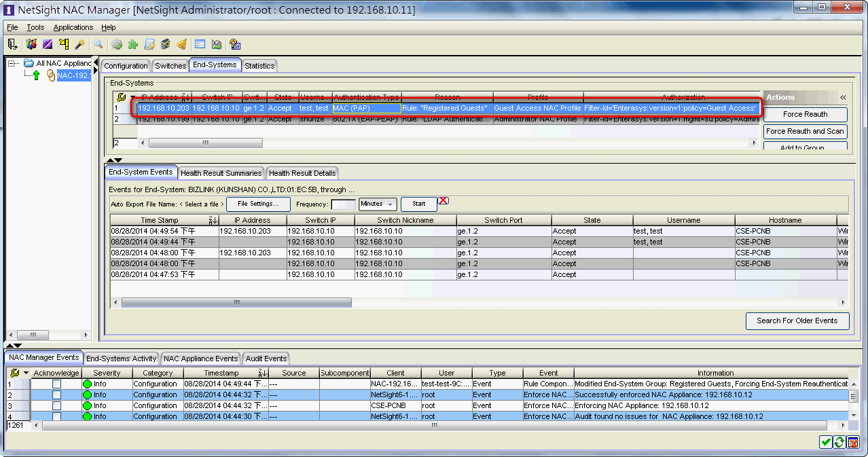Viewport: 868px width, 457px height.
Task: Open the Help menu
Action: pos(109,27)
